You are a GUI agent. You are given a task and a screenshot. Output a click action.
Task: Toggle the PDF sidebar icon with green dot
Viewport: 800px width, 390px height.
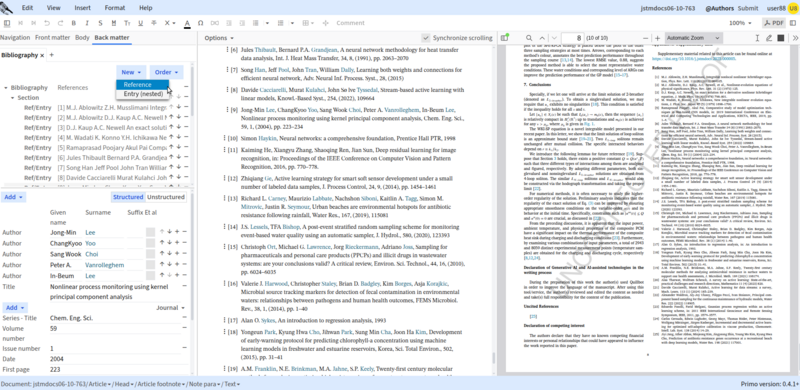pyautogui.click(x=505, y=38)
